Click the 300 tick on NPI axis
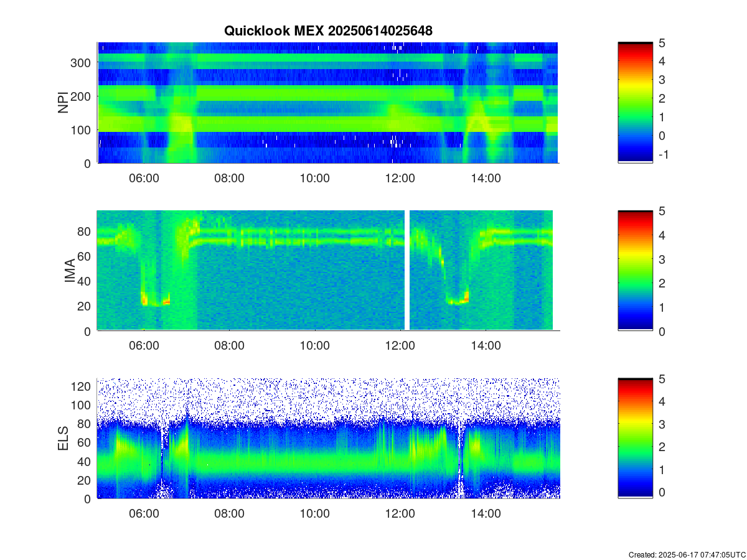The width and height of the screenshot is (747, 560). click(x=82, y=63)
